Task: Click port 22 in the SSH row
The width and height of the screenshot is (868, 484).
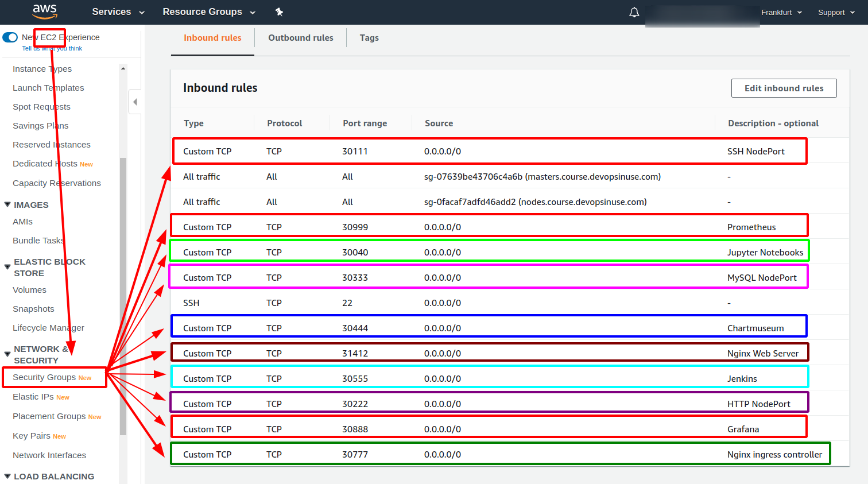Action: 347,303
